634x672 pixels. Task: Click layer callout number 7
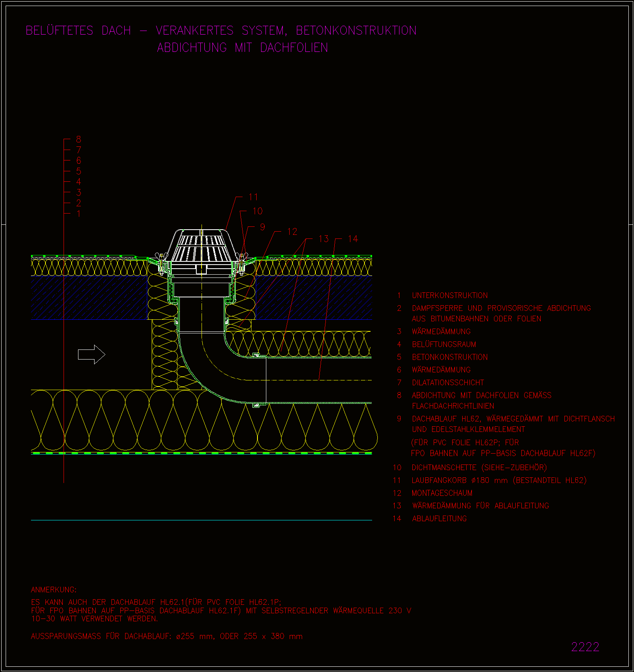pyautogui.click(x=78, y=150)
